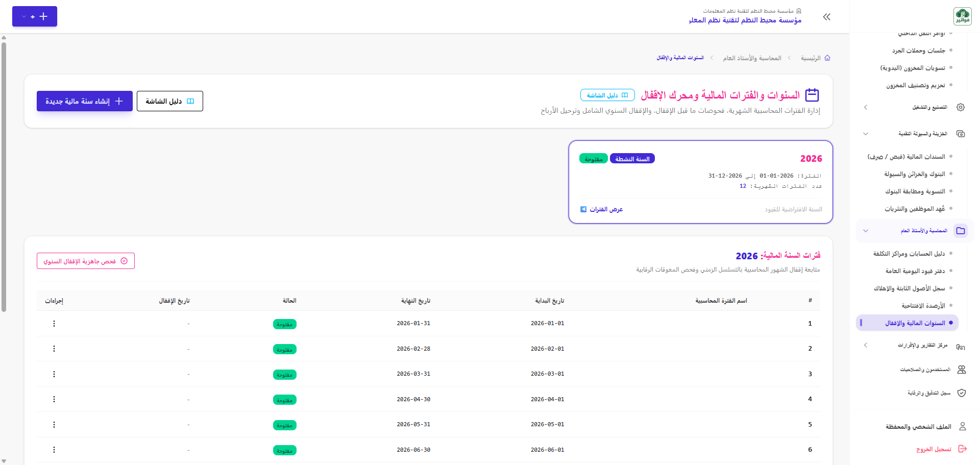980x465 pixels.
Task: Click the calendar icon beside the page title
Action: 812,95
